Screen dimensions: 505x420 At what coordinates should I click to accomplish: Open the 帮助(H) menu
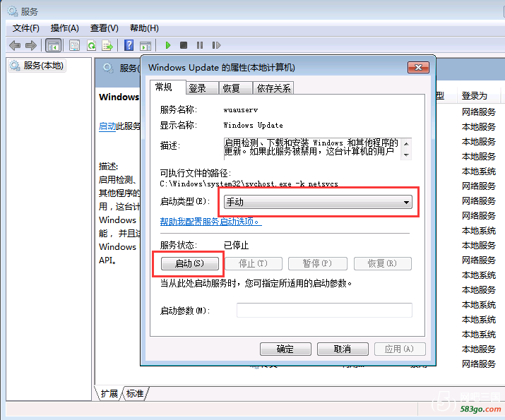144,28
